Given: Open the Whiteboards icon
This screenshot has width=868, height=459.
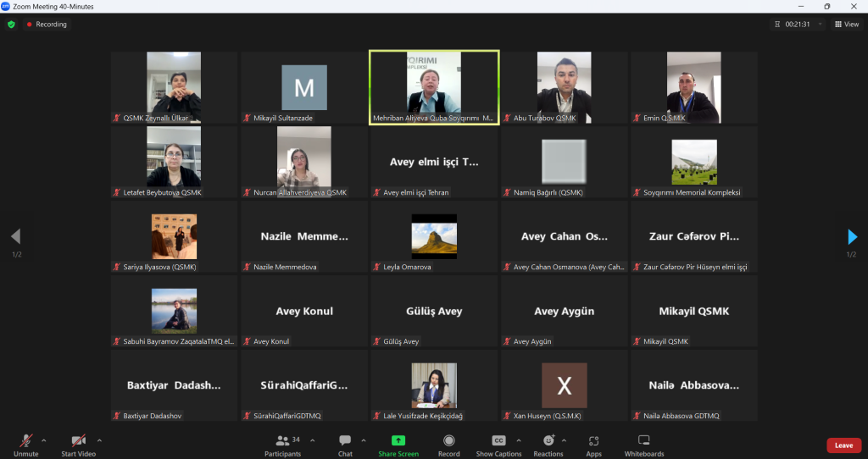Looking at the screenshot, I should tap(644, 440).
